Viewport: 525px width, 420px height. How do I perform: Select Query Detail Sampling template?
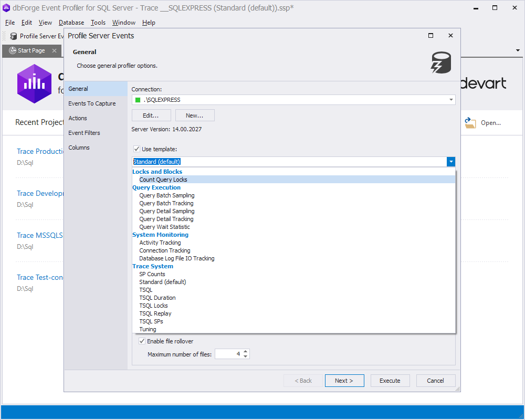[x=294, y=211]
